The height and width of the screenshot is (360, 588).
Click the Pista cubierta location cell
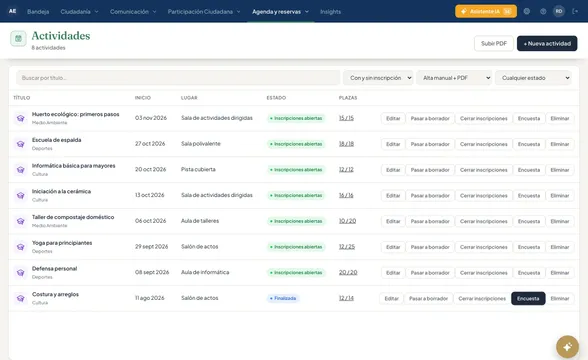[x=198, y=170]
